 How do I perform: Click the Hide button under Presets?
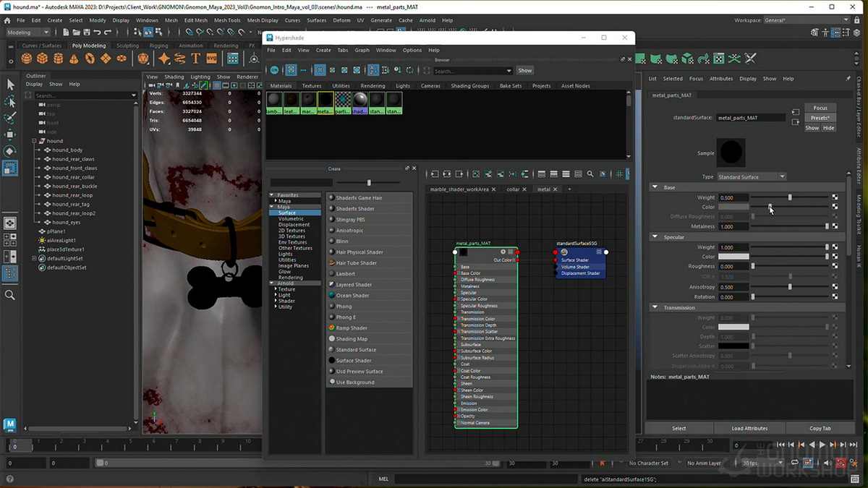pyautogui.click(x=829, y=128)
